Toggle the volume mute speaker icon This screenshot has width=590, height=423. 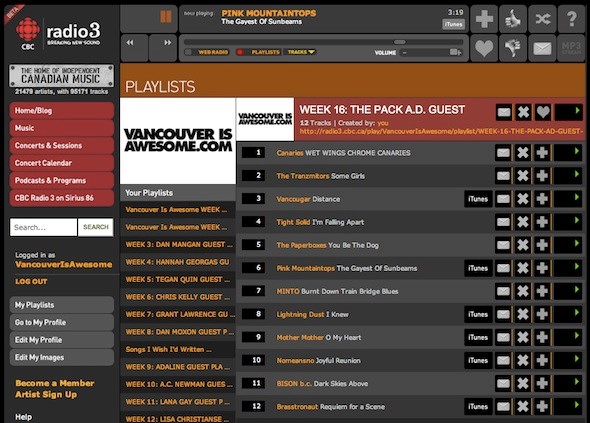456,52
